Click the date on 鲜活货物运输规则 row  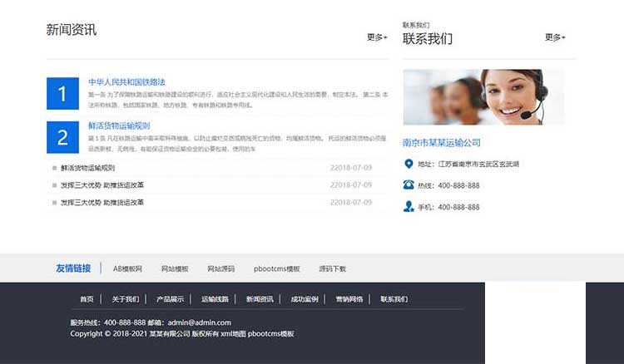click(350, 168)
